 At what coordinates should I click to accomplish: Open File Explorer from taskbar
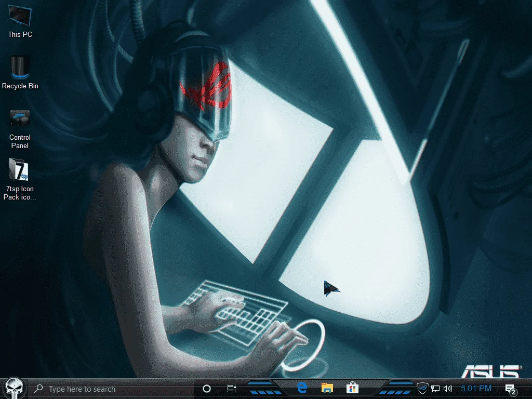click(x=327, y=388)
